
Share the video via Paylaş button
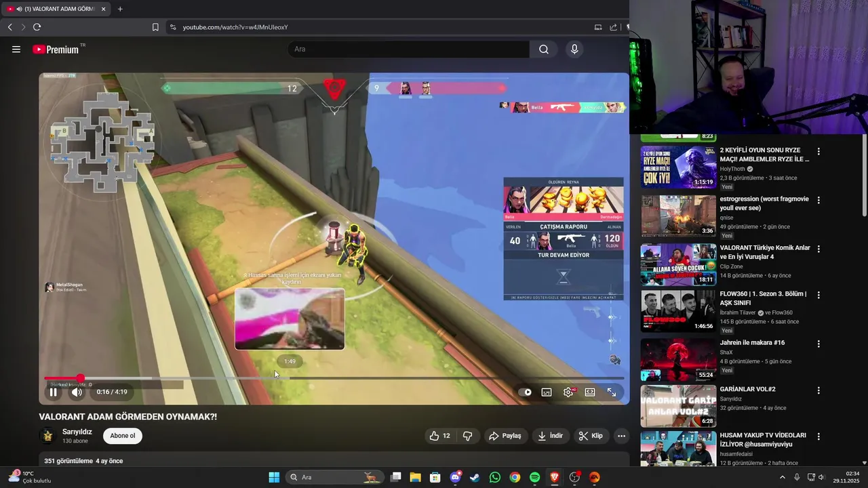[505, 436]
